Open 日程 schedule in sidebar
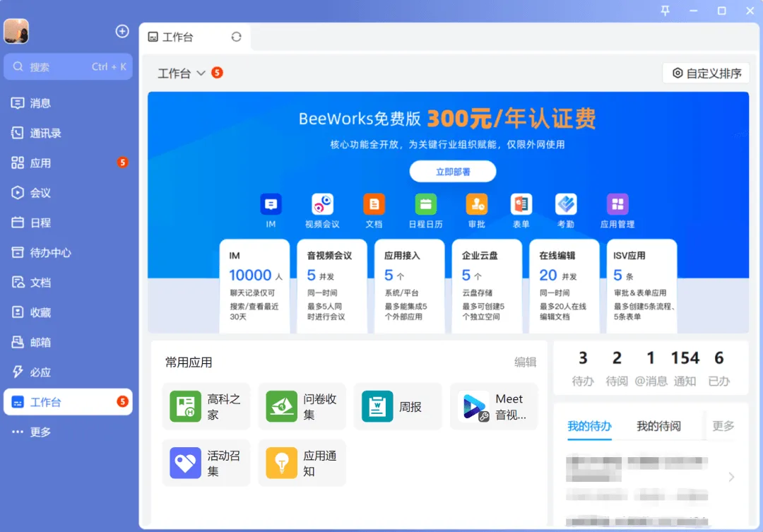 tap(68, 223)
